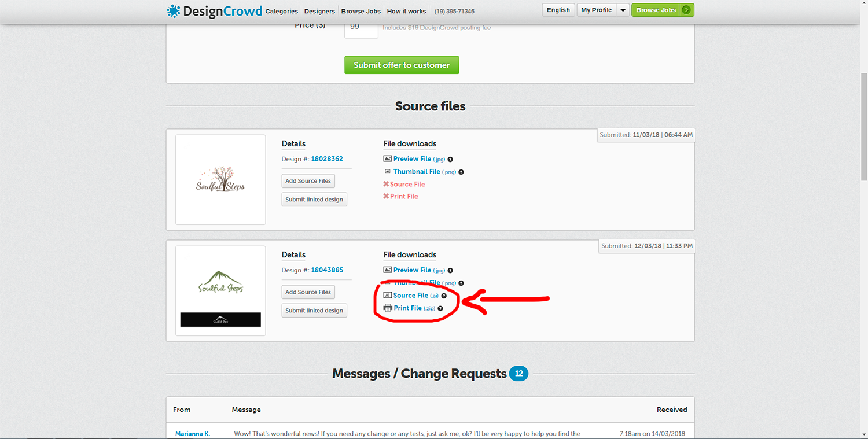
Task: Click the DesignCrowd logo
Action: (x=214, y=10)
